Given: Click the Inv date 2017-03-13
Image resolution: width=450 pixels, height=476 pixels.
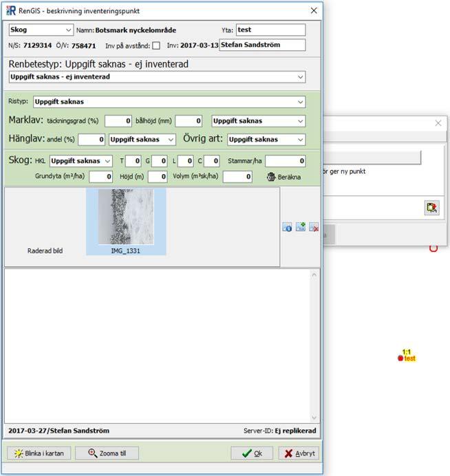Looking at the screenshot, I should (199, 45).
